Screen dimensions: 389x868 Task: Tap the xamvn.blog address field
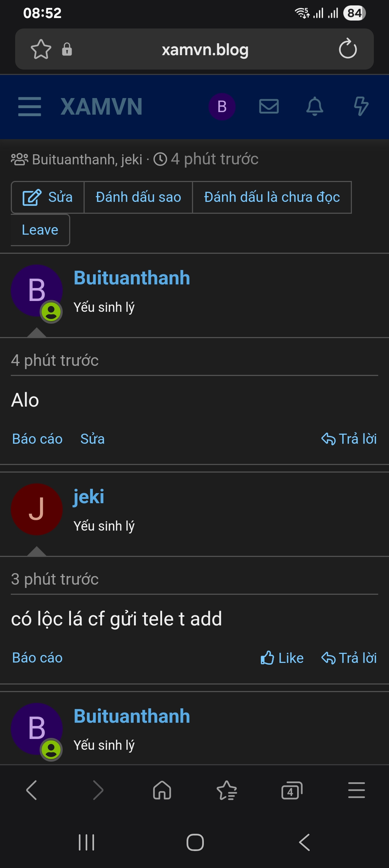coord(205,50)
